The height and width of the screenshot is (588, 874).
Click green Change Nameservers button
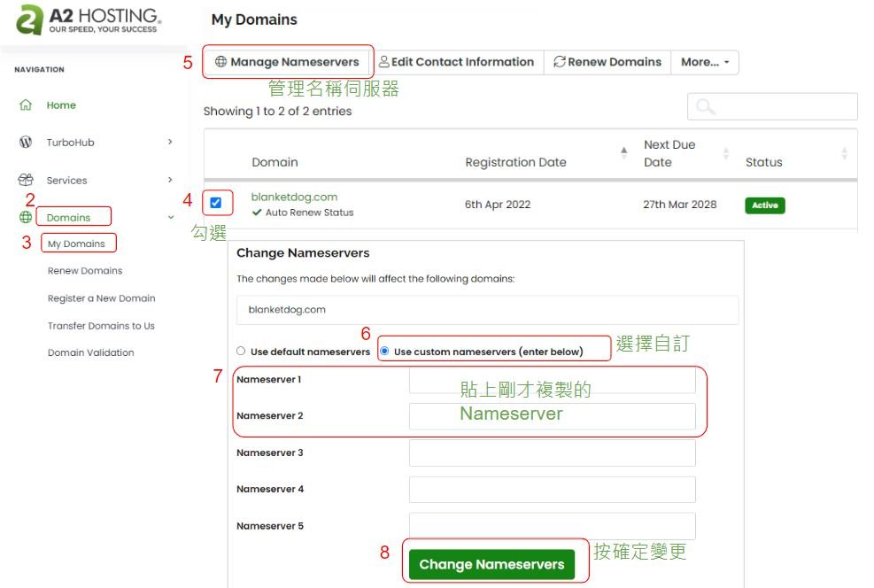(x=491, y=564)
